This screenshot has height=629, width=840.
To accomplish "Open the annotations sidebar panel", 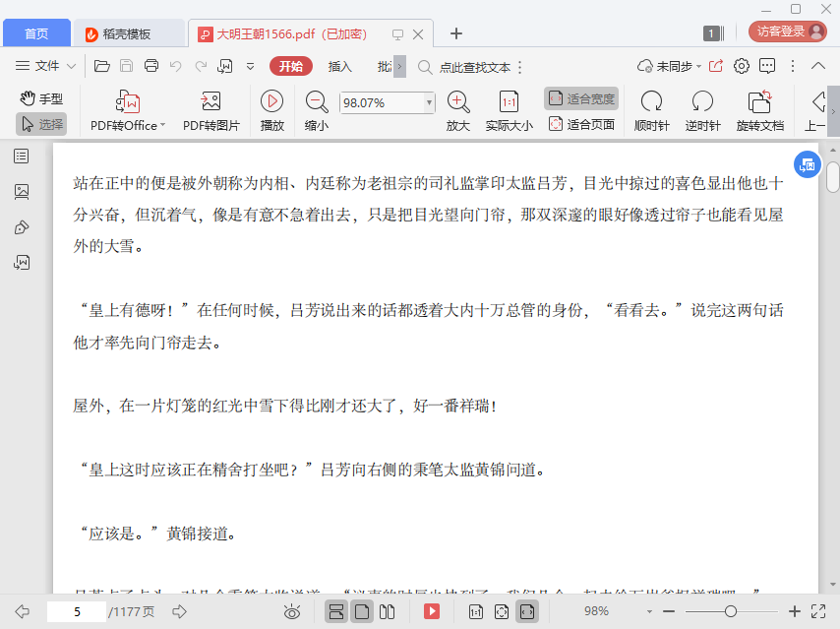I will click(x=22, y=227).
